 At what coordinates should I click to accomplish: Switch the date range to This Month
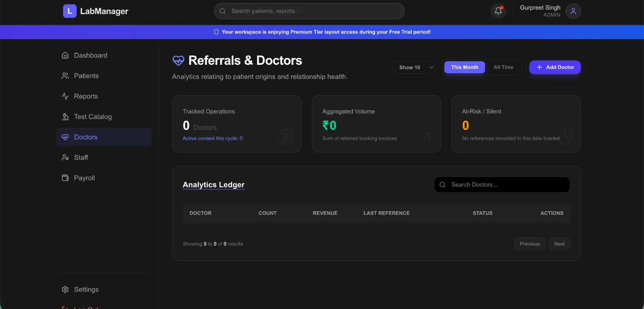click(464, 67)
